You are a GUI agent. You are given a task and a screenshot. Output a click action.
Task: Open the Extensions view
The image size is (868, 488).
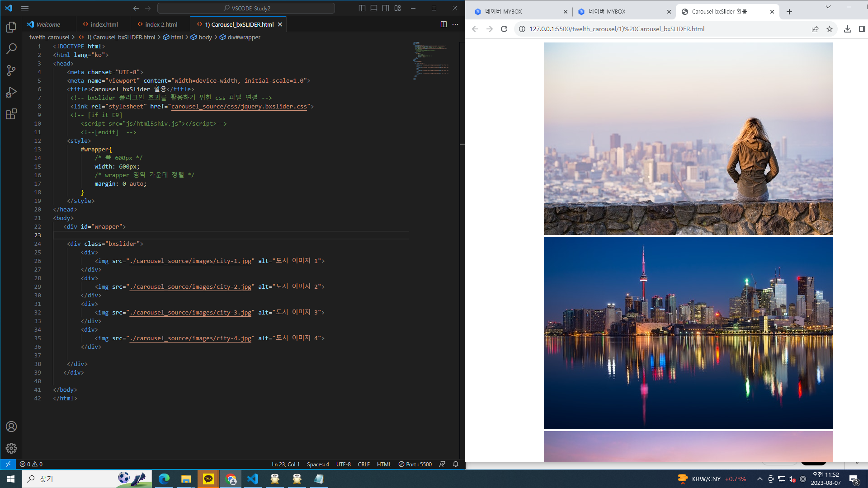click(x=11, y=114)
